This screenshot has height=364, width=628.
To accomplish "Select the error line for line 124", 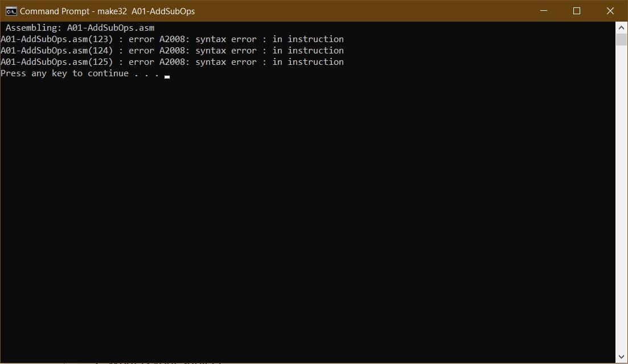I will pos(171,50).
